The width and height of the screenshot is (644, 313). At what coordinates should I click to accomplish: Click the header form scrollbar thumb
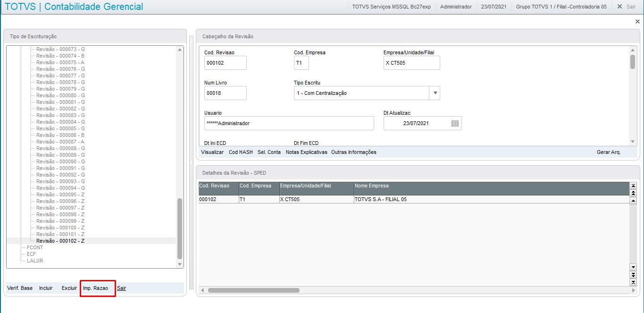(x=633, y=62)
